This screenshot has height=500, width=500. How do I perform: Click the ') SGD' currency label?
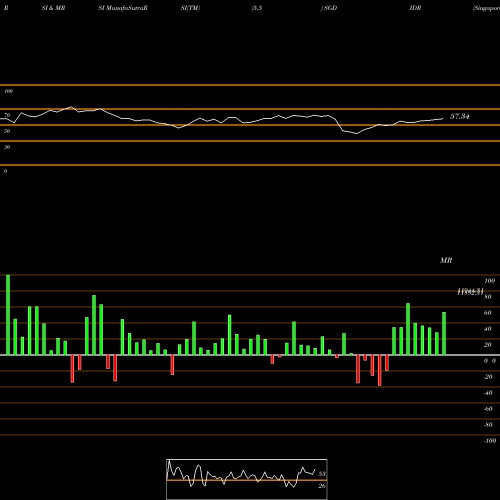pos(329,8)
